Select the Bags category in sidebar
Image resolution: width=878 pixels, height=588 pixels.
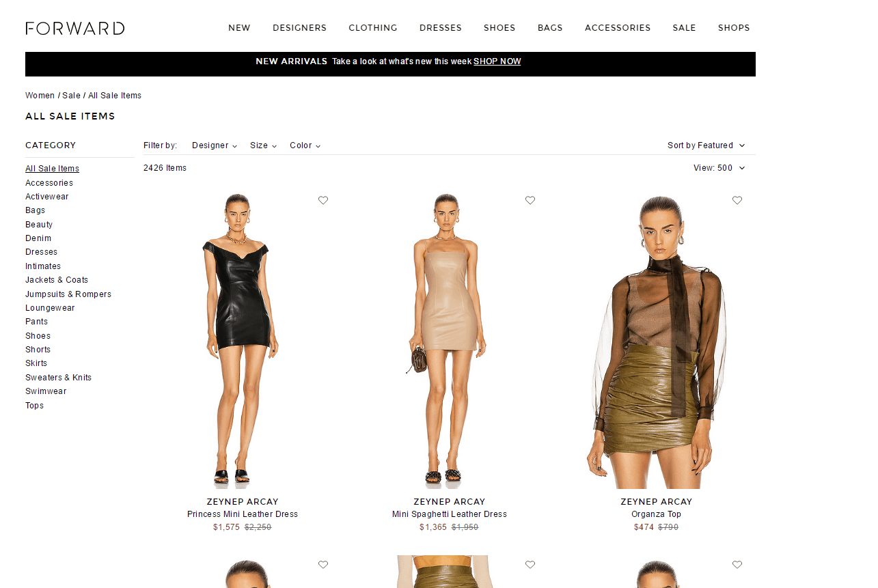(36, 210)
